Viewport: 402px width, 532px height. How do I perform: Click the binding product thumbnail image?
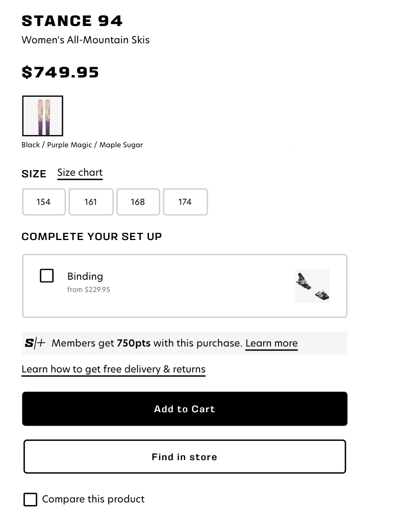pos(312,286)
